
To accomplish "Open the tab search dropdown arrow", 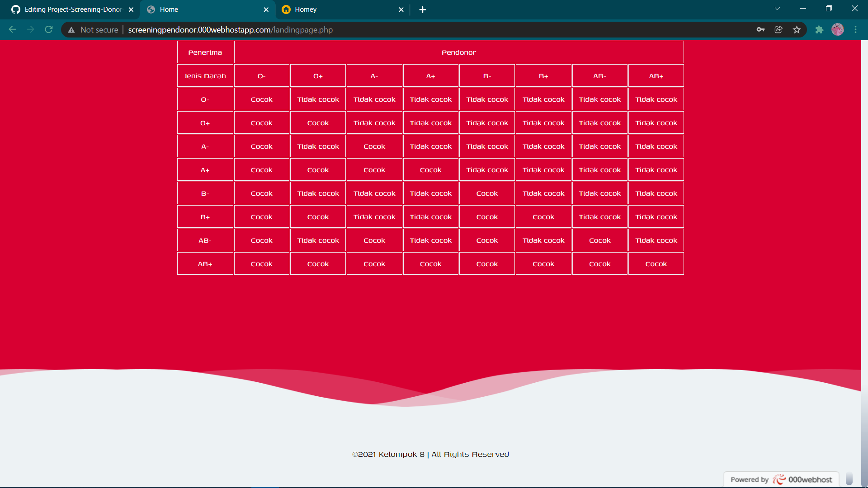I will click(x=777, y=9).
